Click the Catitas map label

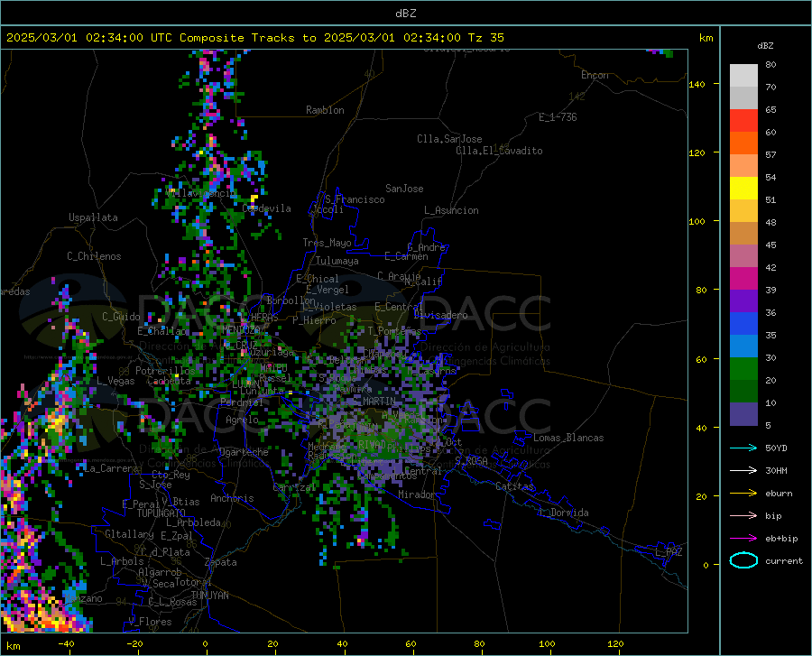click(515, 486)
